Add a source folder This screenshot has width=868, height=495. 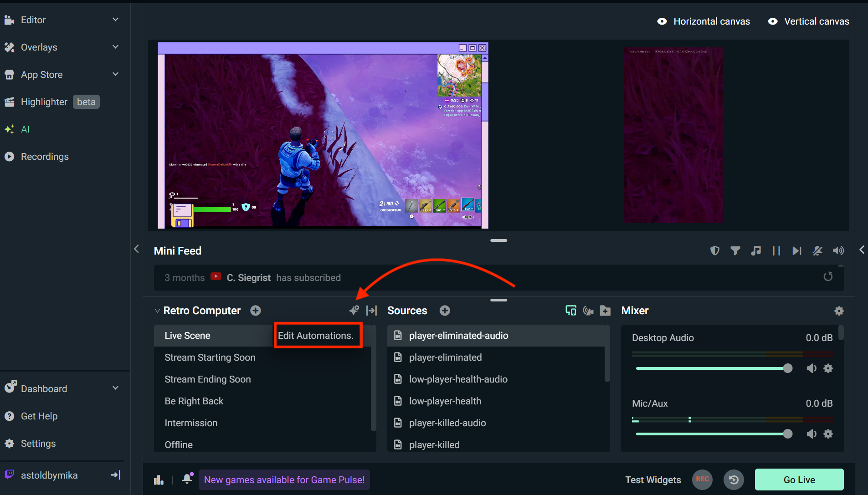click(606, 311)
